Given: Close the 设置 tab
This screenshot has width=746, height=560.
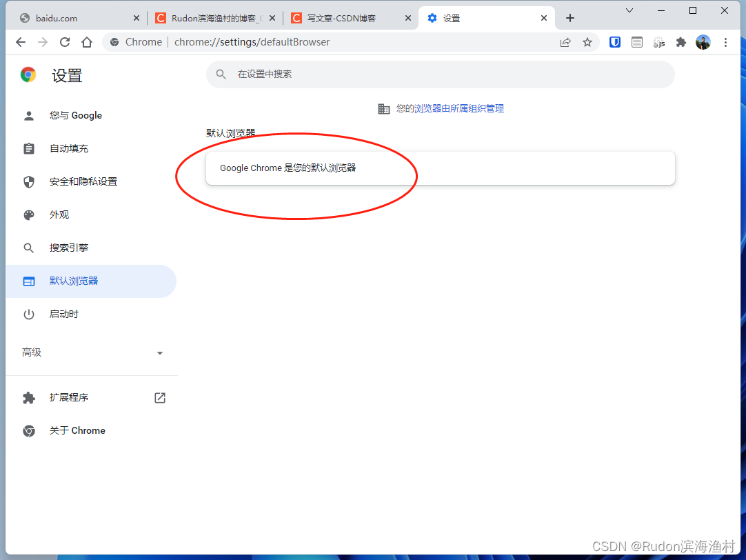Looking at the screenshot, I should pyautogui.click(x=544, y=18).
